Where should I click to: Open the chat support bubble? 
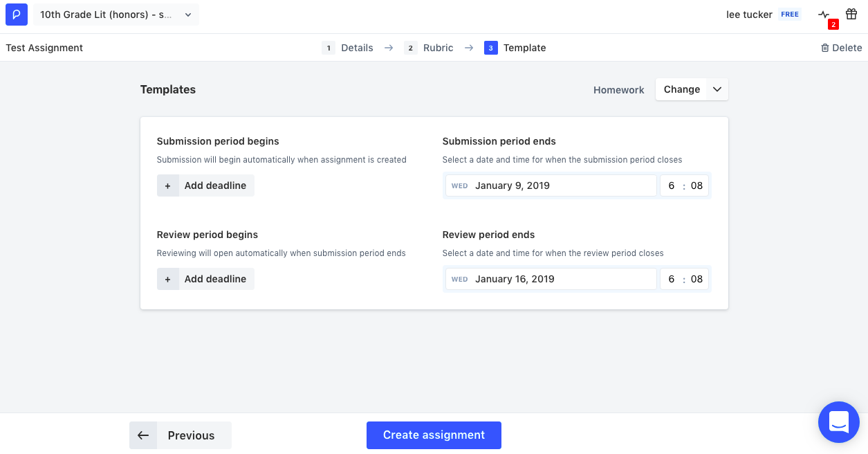coord(838,422)
